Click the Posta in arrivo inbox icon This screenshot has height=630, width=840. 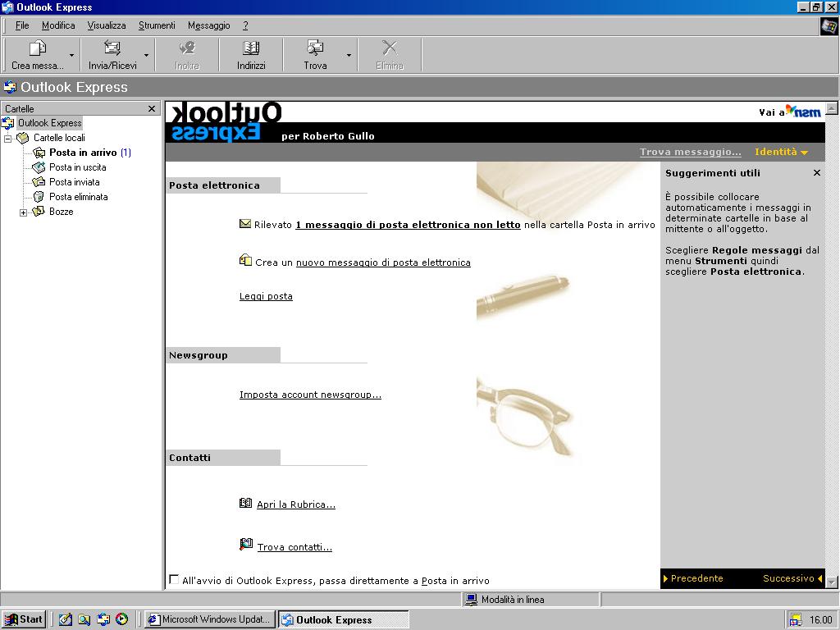[39, 153]
